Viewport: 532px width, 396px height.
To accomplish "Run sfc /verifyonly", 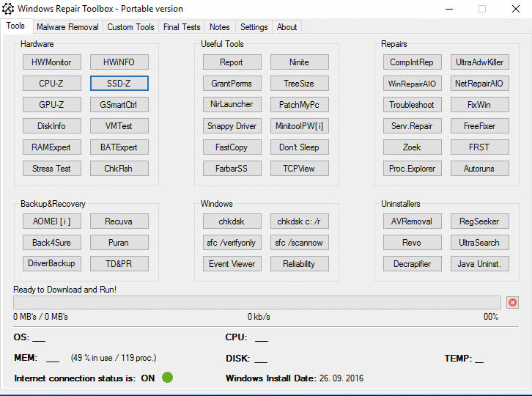I will click(x=232, y=243).
